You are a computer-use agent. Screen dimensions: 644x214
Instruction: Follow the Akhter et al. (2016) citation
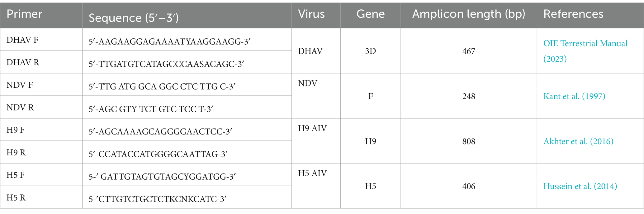tap(578, 141)
